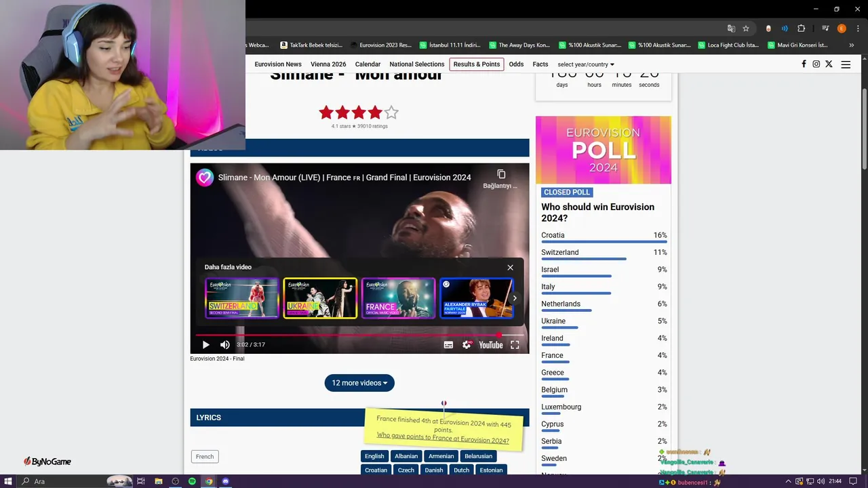Mute the YouTube video volume
This screenshot has width=868, height=488.
[225, 345]
